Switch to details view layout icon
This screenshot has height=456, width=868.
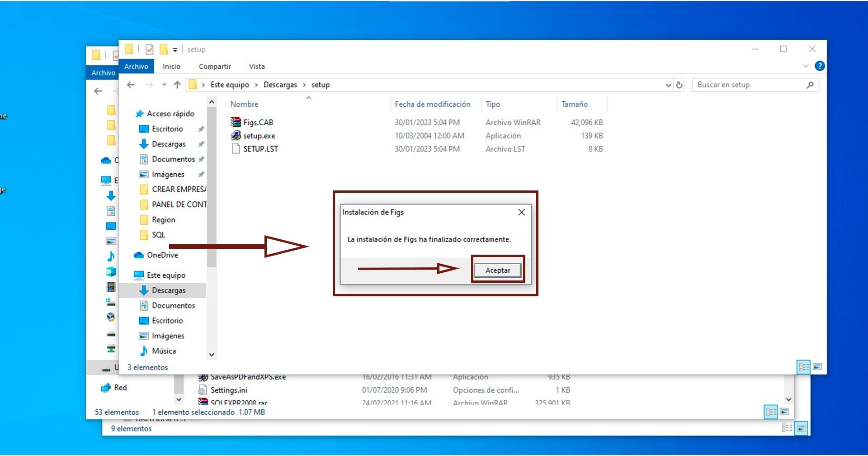click(x=803, y=367)
